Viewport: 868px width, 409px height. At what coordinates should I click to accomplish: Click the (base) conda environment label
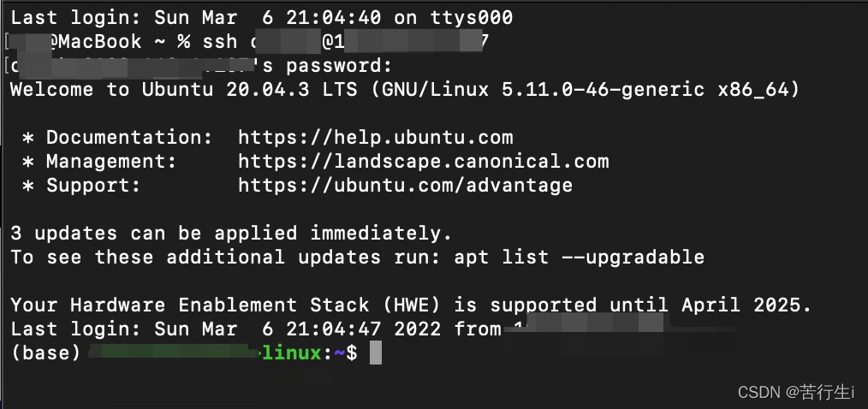pos(46,353)
